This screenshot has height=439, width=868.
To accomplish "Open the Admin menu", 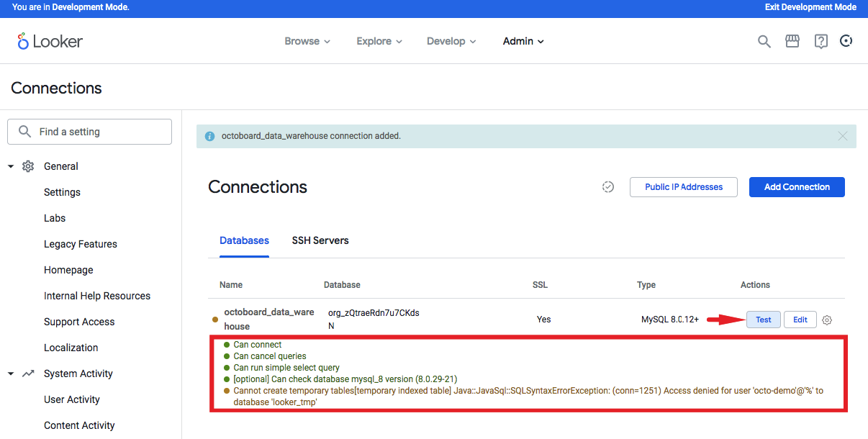I will click(523, 41).
